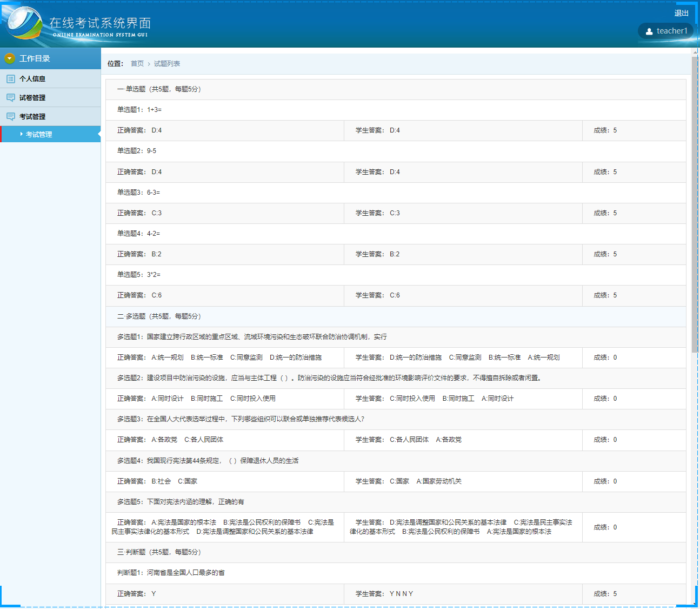Open the 试题列表 breadcrumb link
Viewport: 700px width, 609px height.
tap(165, 63)
